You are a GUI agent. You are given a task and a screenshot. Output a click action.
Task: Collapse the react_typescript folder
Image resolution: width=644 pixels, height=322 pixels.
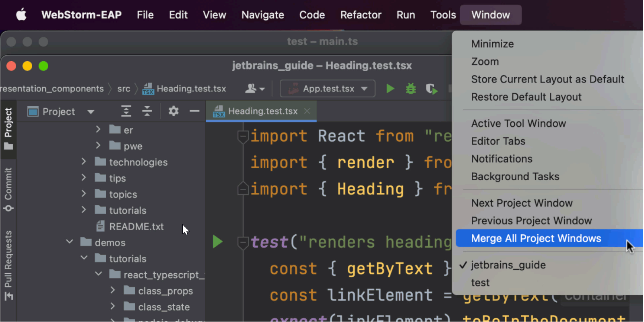point(98,275)
